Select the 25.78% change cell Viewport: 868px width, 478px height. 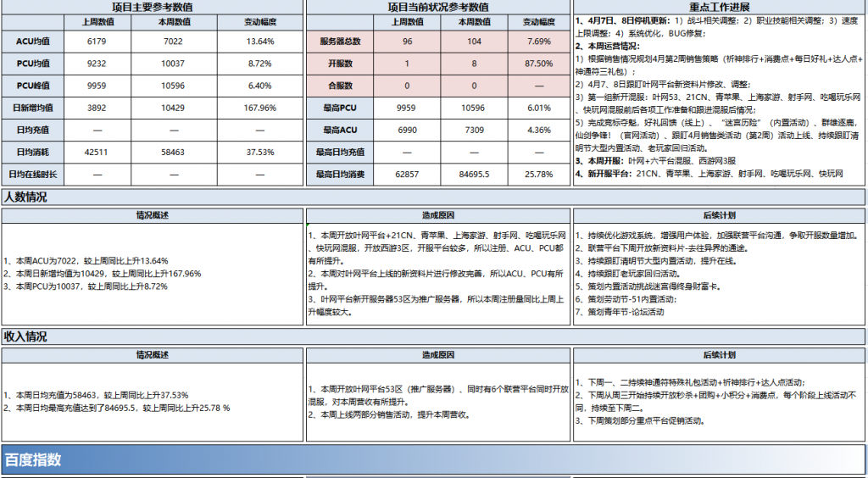click(x=538, y=175)
